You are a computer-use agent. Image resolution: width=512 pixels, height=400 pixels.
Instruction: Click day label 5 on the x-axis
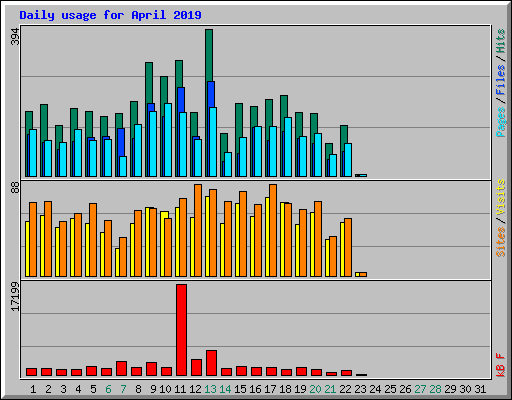pos(93,389)
